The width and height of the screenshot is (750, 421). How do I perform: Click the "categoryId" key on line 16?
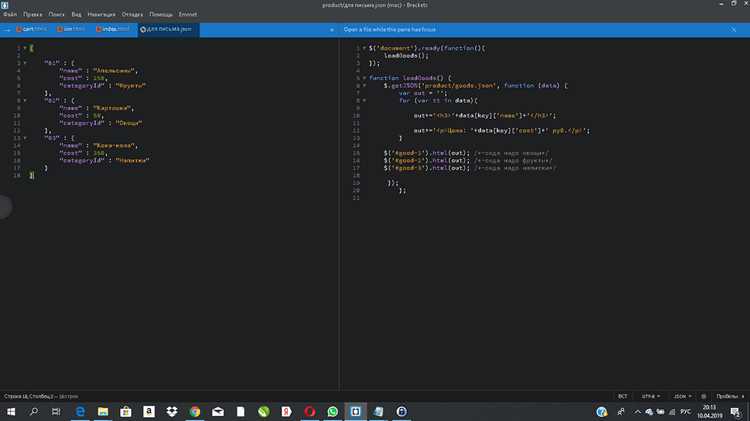click(x=82, y=160)
